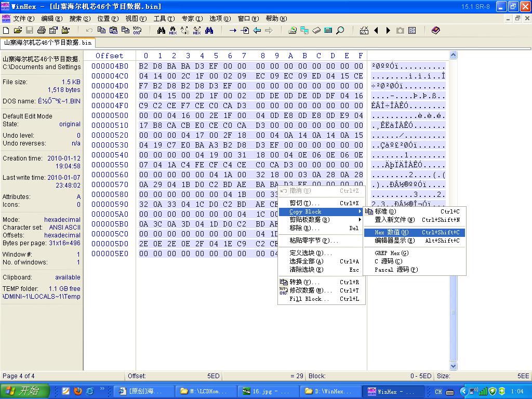The image size is (532, 399).
Task: Choose 清除选块(E) in the context menu
Action: [x=321, y=270]
